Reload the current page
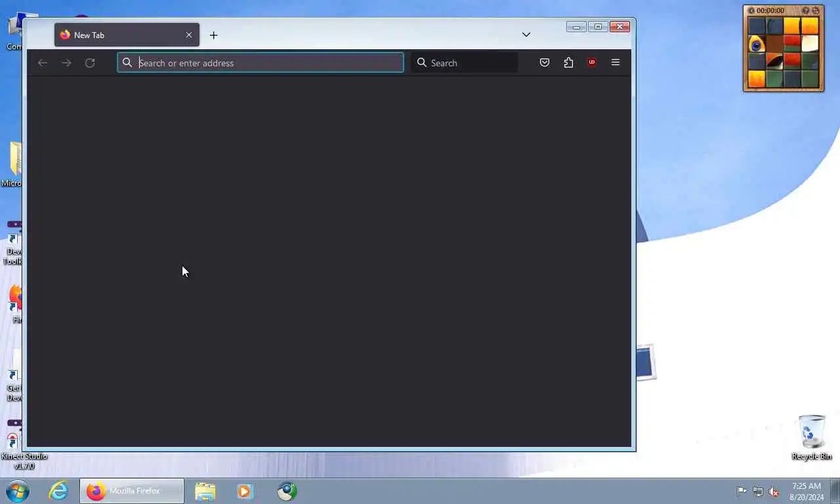The image size is (840, 504). (90, 63)
